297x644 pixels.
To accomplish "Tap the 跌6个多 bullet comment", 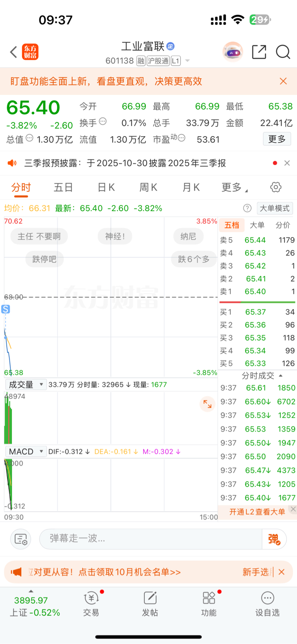I will (193, 259).
